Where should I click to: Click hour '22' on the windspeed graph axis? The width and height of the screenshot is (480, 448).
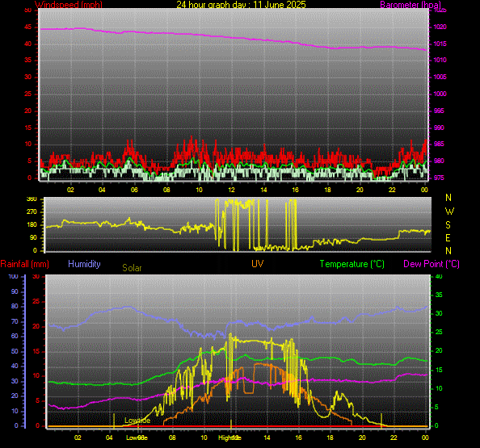click(x=392, y=190)
